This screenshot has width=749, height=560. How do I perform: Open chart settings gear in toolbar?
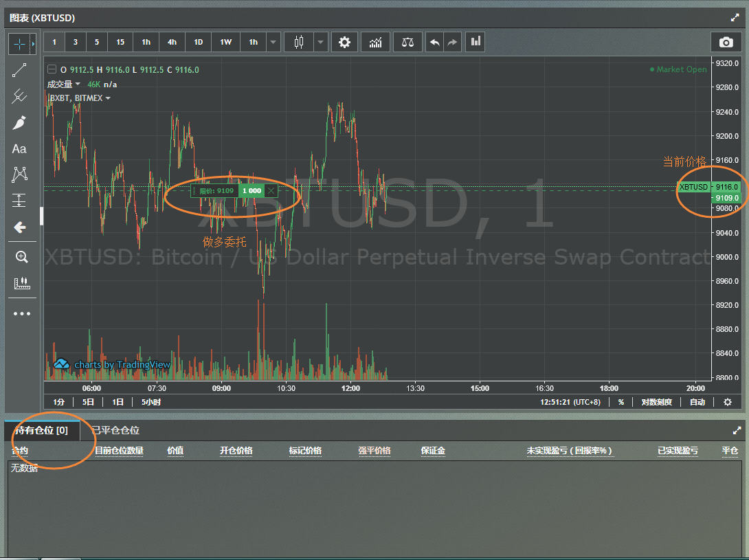[x=344, y=42]
